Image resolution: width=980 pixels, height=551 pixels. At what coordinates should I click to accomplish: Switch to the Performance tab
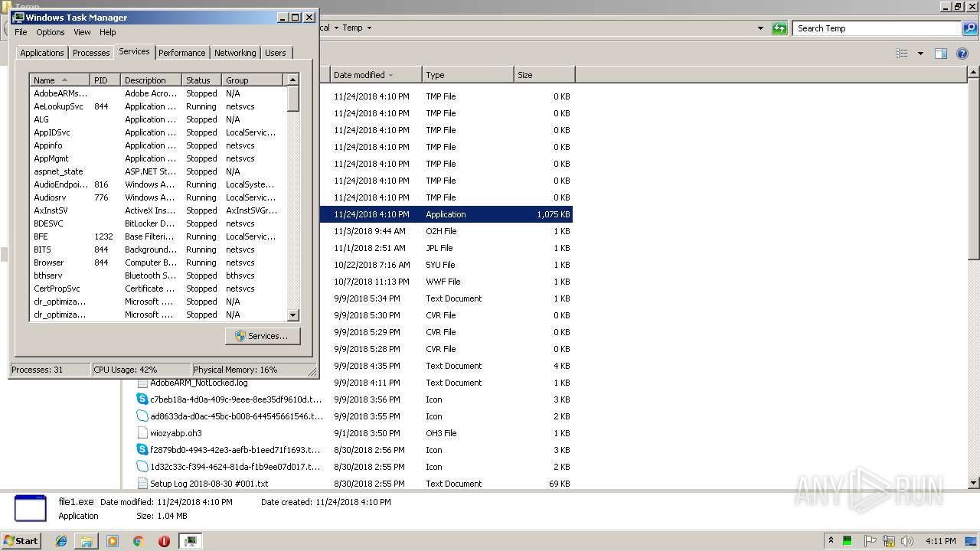[x=182, y=53]
